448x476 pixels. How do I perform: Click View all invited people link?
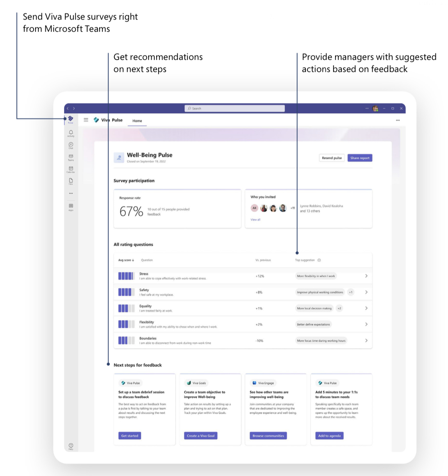[x=255, y=220]
